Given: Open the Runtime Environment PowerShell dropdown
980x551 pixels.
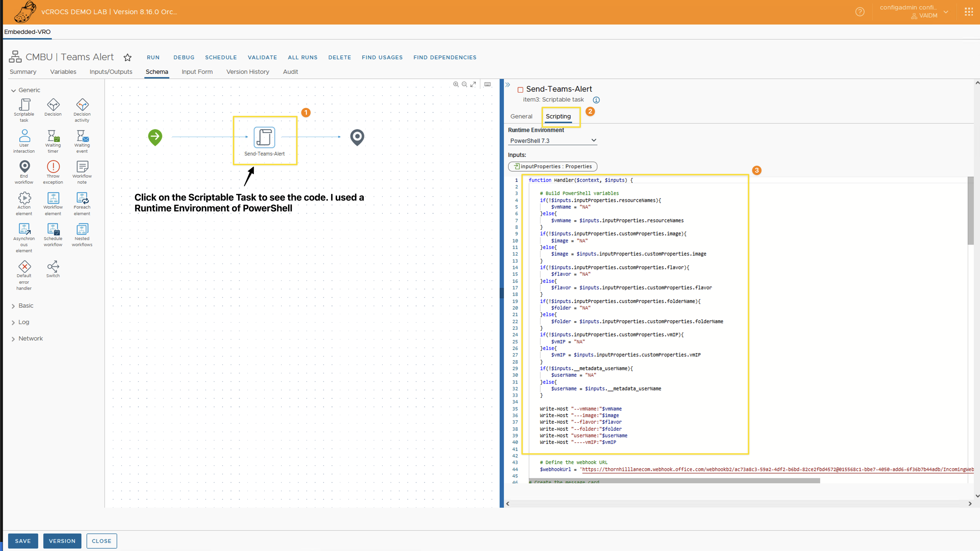Looking at the screenshot, I should pos(552,141).
